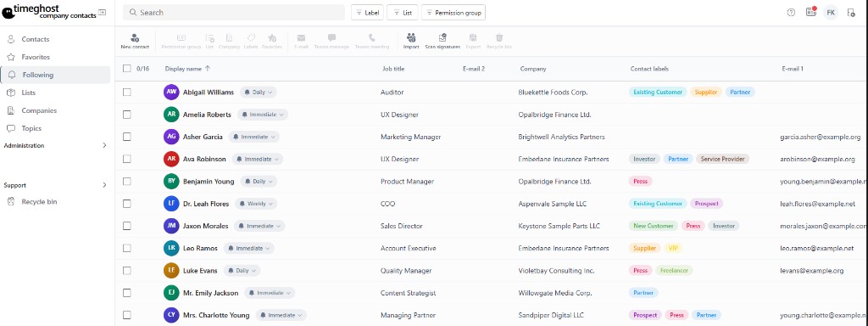
Task: Open the Permission group filter dropdown
Action: coord(453,12)
